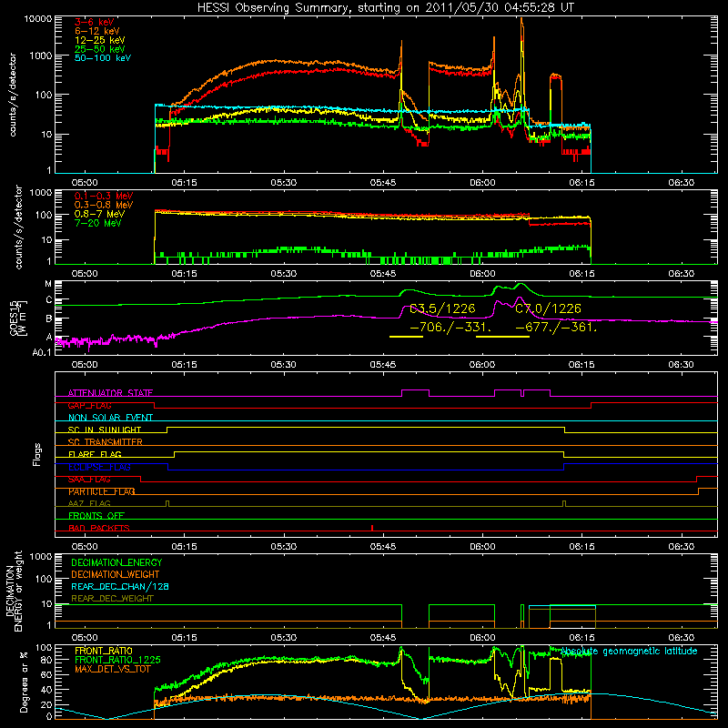Select the ATTENUATOR_STATE flag label
The height and width of the screenshot is (728, 728).
(110, 393)
